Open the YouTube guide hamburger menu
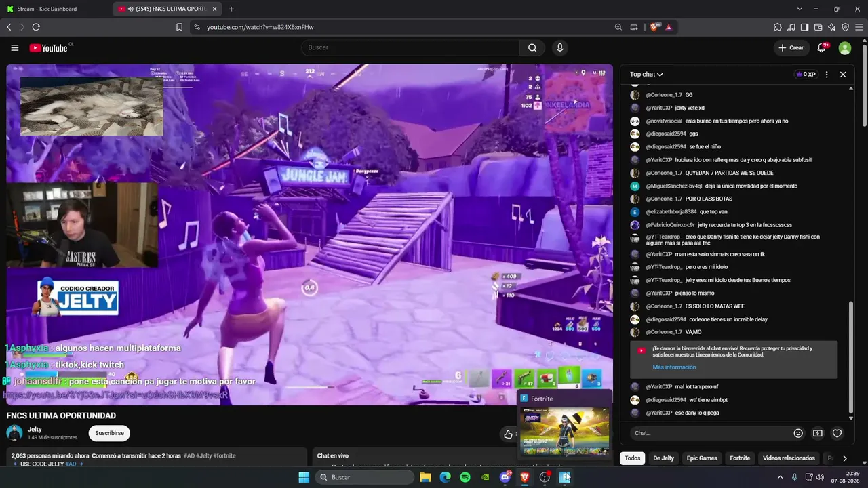This screenshot has width=868, height=488. coord(14,48)
